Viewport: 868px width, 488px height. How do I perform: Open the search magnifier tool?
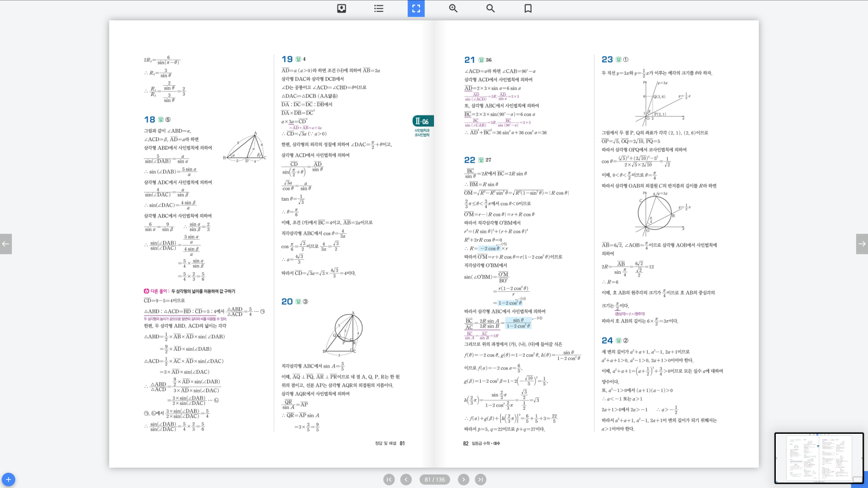point(490,8)
